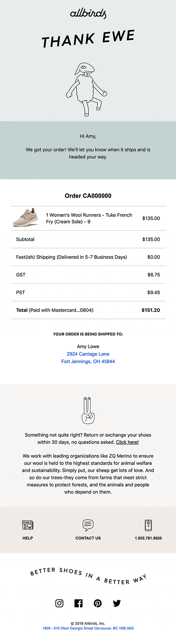
Task: Click the speech bubble Contact icon
Action: 88,525
